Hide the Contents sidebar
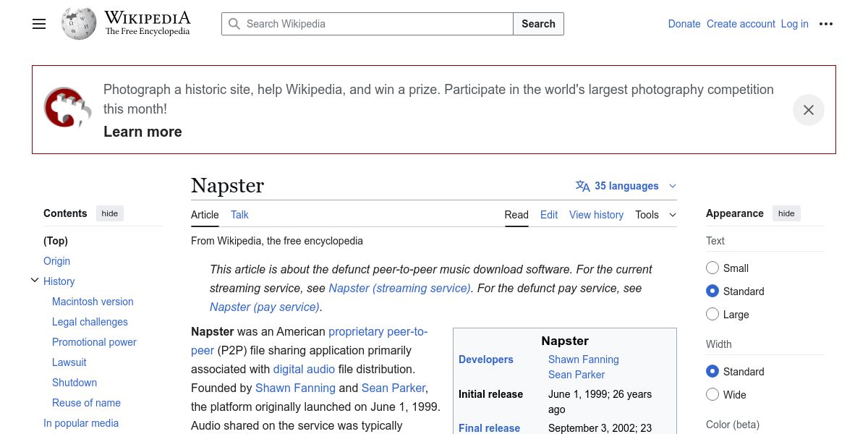 [110, 213]
